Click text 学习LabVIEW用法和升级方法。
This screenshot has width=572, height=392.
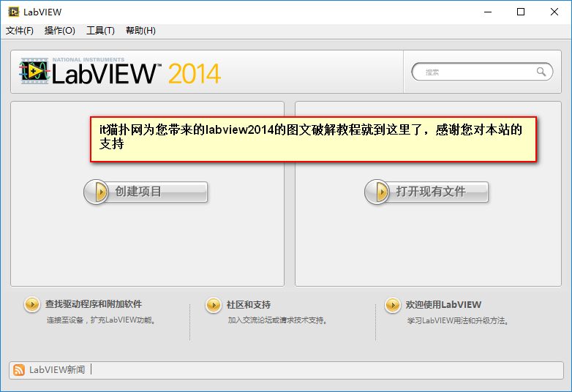[459, 321]
